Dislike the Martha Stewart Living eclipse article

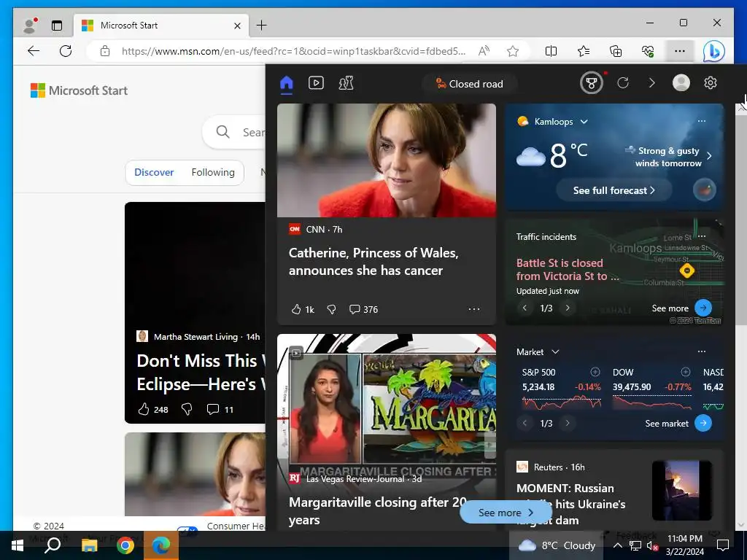[187, 409]
